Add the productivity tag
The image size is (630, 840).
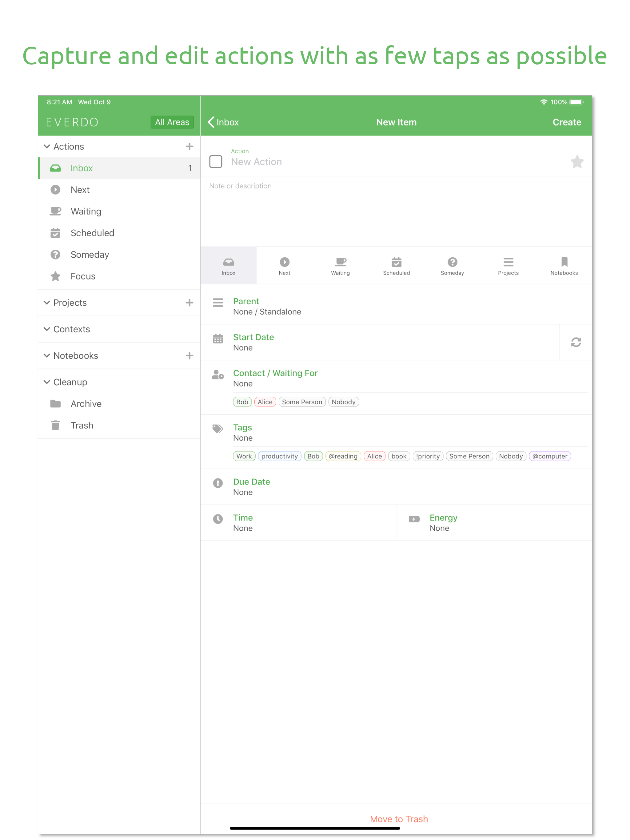pyautogui.click(x=279, y=456)
